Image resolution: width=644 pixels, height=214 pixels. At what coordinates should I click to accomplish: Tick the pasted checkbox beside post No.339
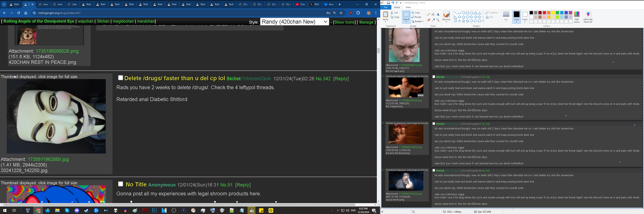tap(434, 124)
